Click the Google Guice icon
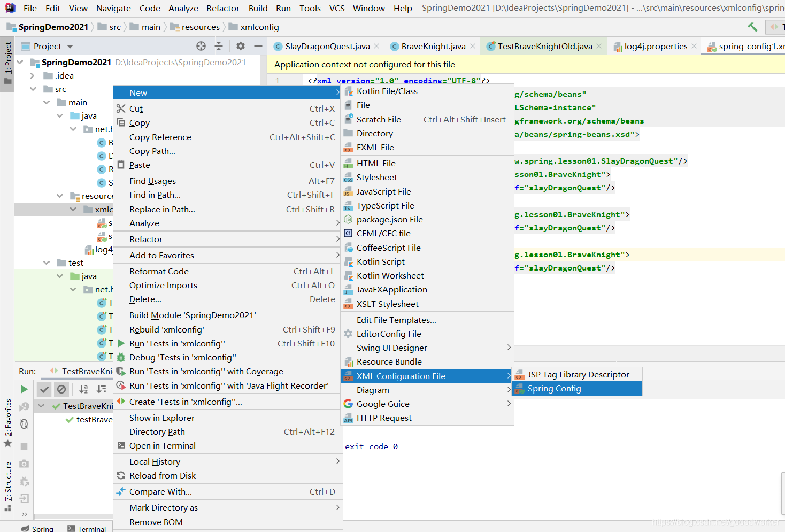 [x=348, y=404]
